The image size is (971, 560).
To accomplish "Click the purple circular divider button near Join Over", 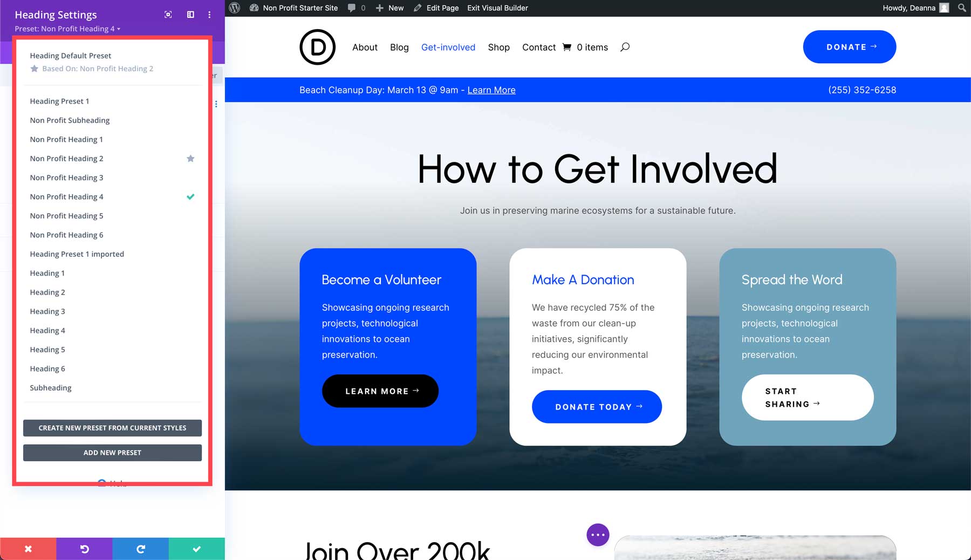I will coord(598,535).
